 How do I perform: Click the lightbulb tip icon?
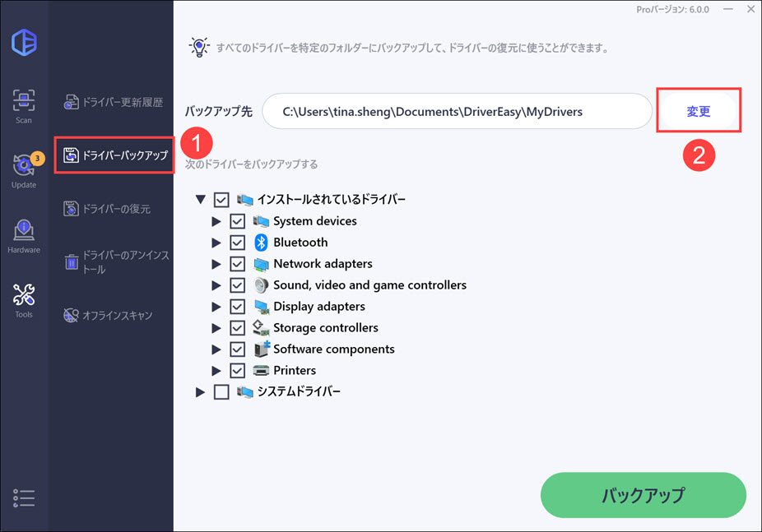tap(199, 47)
